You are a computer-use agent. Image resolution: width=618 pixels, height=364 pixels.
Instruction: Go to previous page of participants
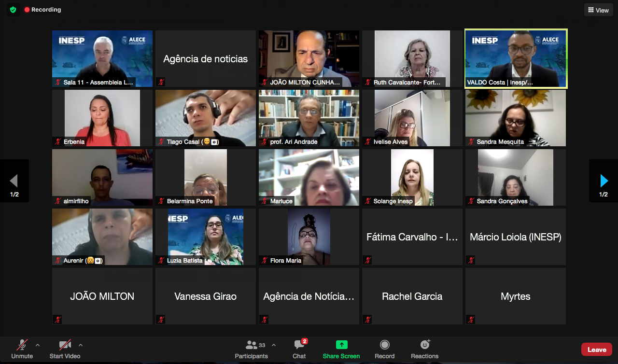point(14,181)
